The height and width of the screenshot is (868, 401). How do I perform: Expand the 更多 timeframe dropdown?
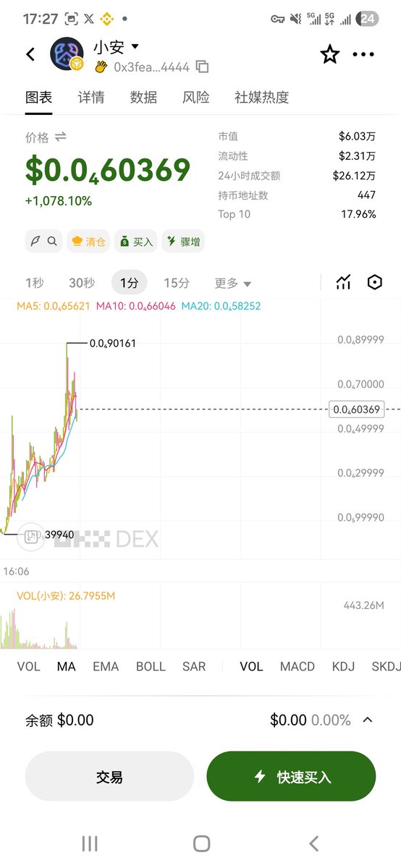pos(233,283)
